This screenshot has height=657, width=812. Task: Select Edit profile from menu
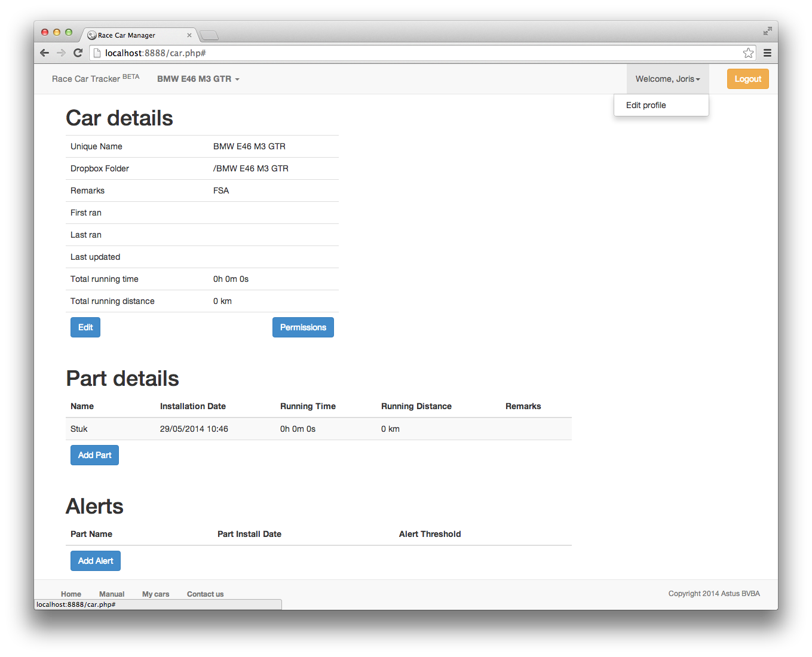click(646, 105)
